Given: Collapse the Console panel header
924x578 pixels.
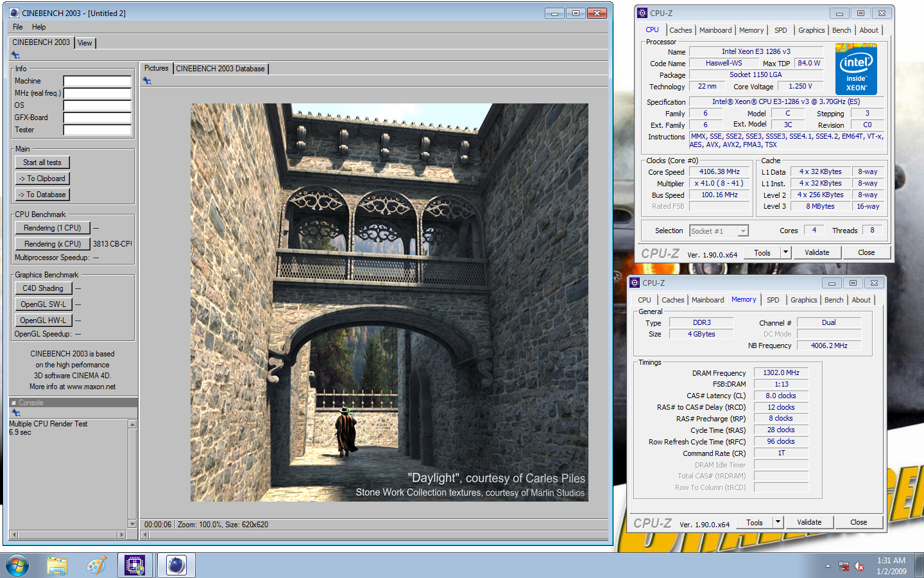Looking at the screenshot, I should point(13,403).
